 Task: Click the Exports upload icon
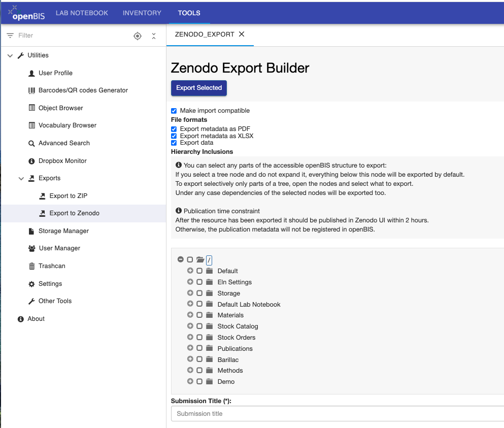31,178
